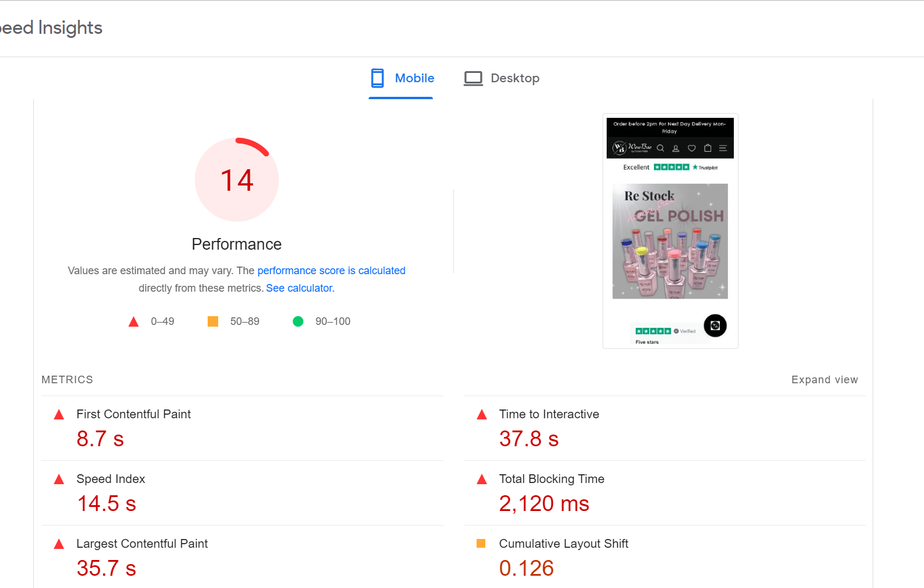Click the Desktop laptop icon

click(473, 78)
